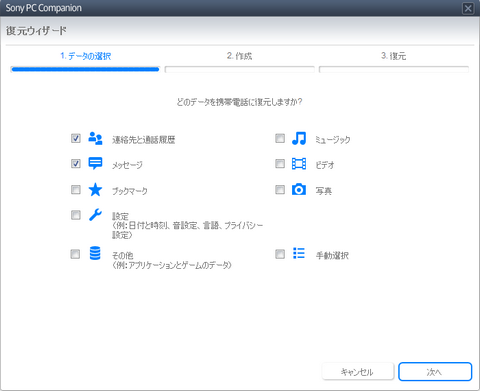Image resolution: width=480 pixels, height=391 pixels.
Task: Click the 写真 label text
Action: tap(324, 191)
